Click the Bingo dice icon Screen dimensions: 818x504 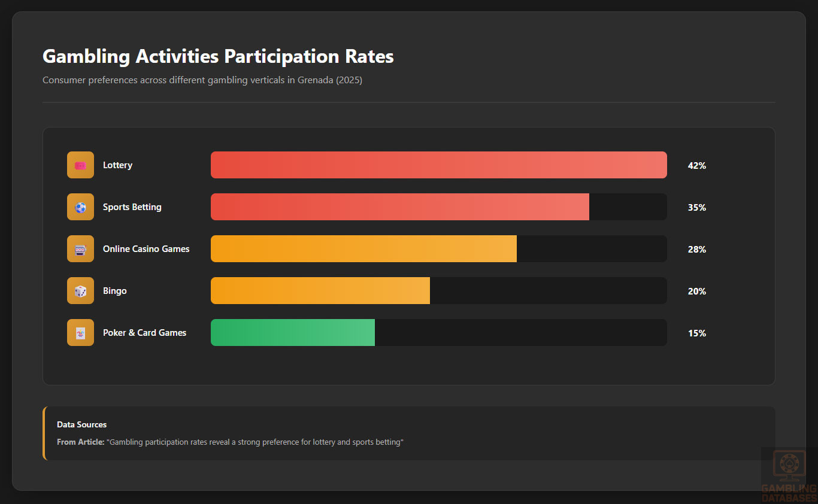(x=80, y=291)
